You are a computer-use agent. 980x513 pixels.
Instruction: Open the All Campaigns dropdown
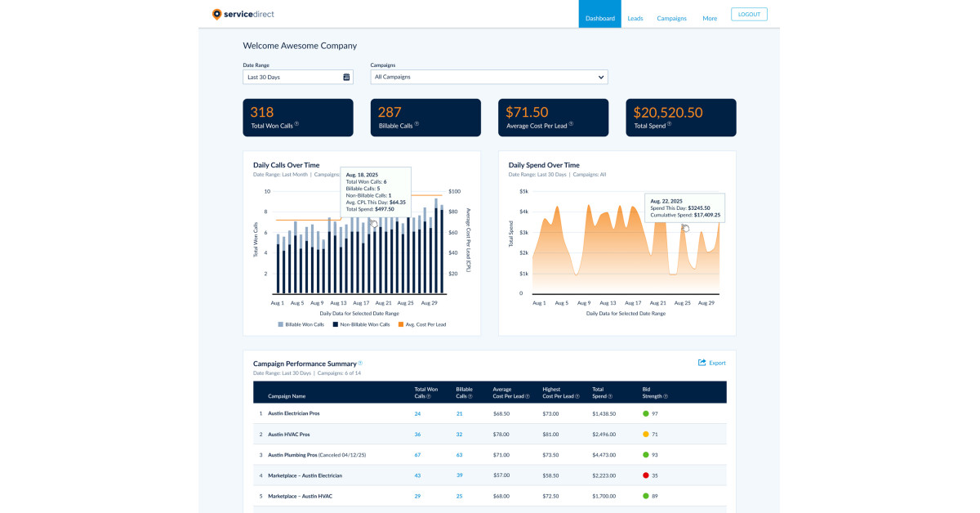[x=488, y=76]
